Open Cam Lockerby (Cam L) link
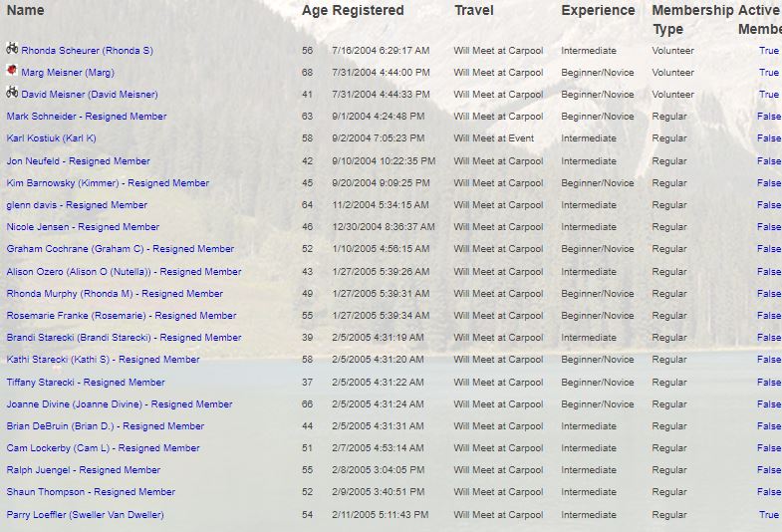Screen dimensions: 782x532 pos(103,448)
